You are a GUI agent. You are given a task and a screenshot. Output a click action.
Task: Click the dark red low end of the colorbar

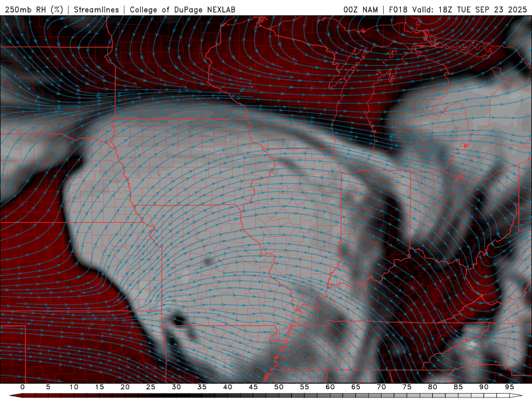click(15, 396)
